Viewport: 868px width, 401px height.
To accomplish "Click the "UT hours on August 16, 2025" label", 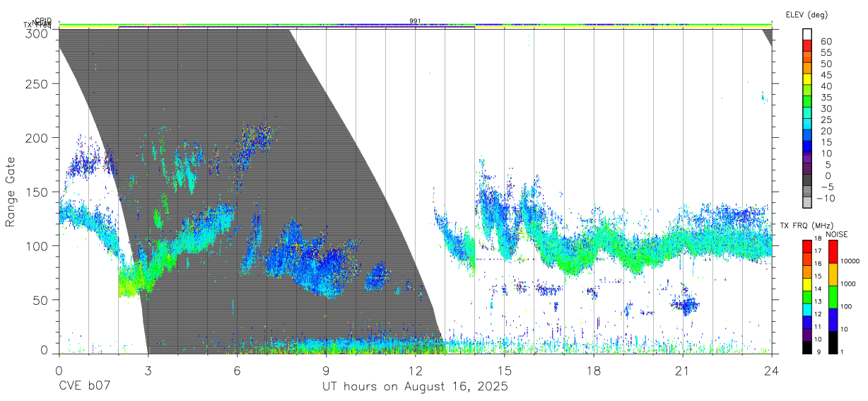I will click(415, 386).
